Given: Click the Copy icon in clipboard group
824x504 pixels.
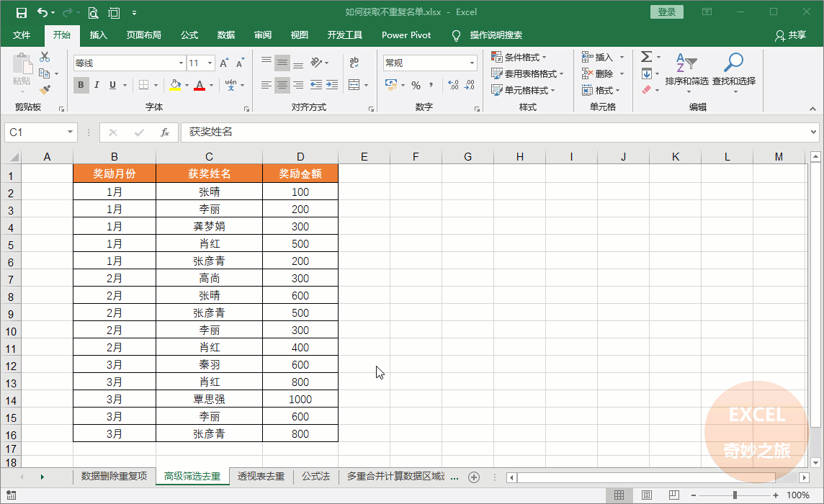Looking at the screenshot, I should point(45,73).
